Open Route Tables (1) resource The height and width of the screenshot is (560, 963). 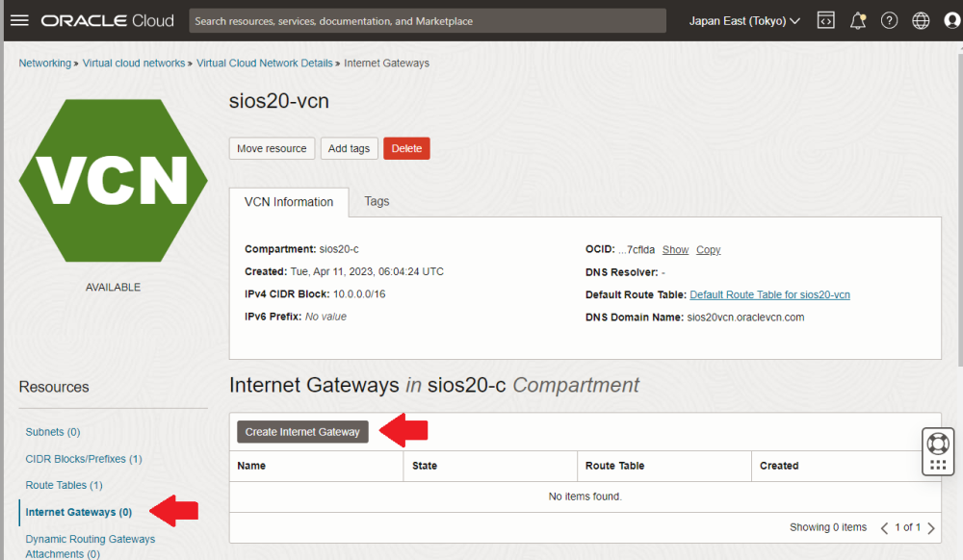(x=64, y=485)
